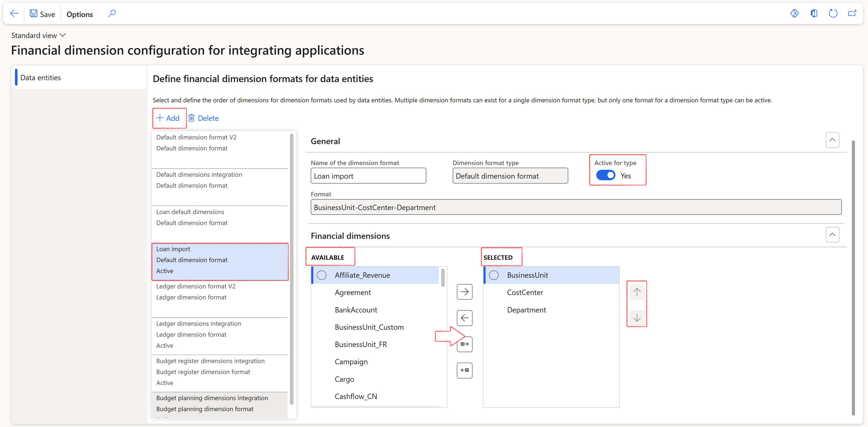Select the Affiliate_Revenue radio circle
Viewport: 868px width, 427px height.
pos(321,275)
